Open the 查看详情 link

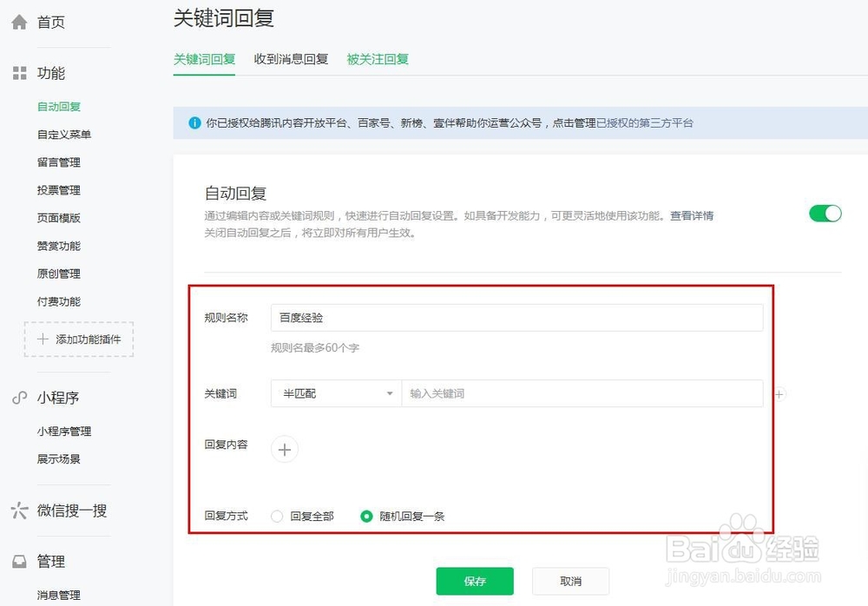(x=693, y=215)
